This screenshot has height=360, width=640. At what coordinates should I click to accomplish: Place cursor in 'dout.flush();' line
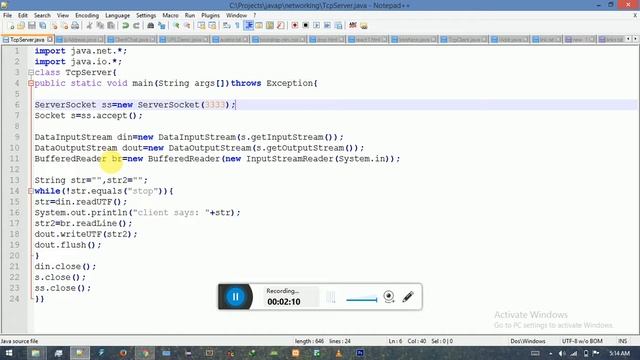point(68,245)
